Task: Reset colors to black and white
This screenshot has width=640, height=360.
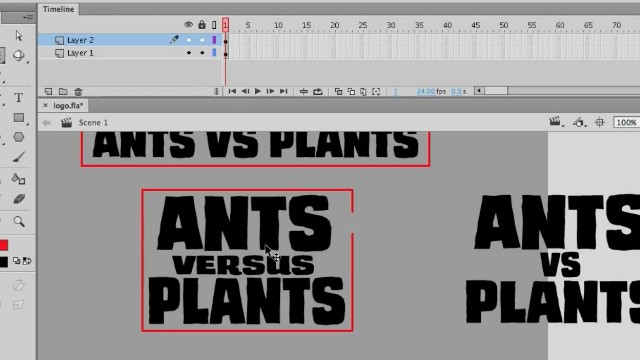Action: point(16,261)
